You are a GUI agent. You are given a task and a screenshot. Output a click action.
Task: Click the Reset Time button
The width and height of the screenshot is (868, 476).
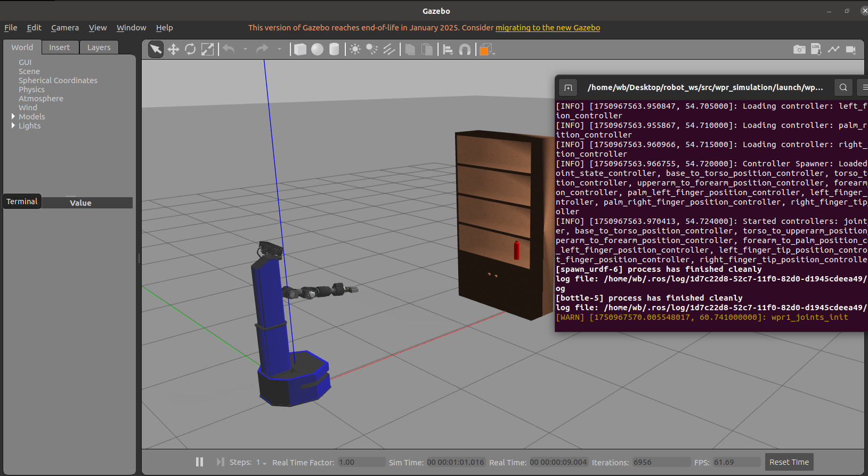click(x=789, y=462)
